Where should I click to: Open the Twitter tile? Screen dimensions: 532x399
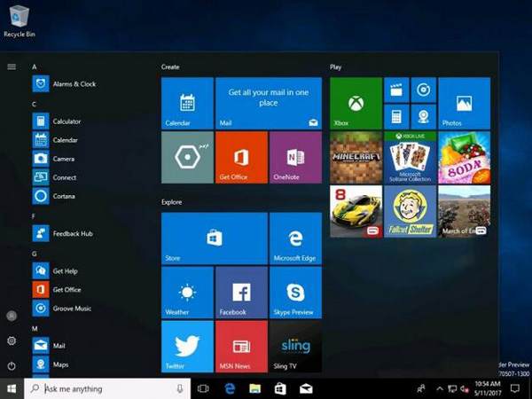pos(187,347)
